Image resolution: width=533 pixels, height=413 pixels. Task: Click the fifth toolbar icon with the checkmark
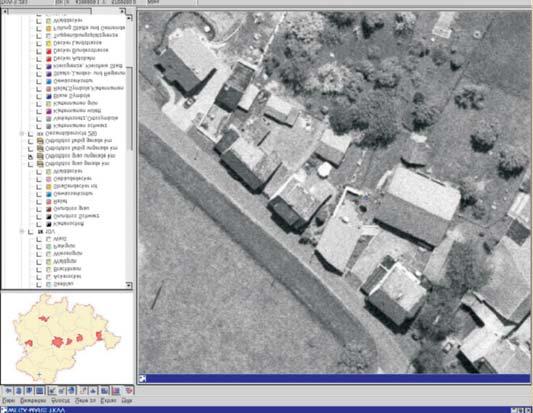pos(52,391)
